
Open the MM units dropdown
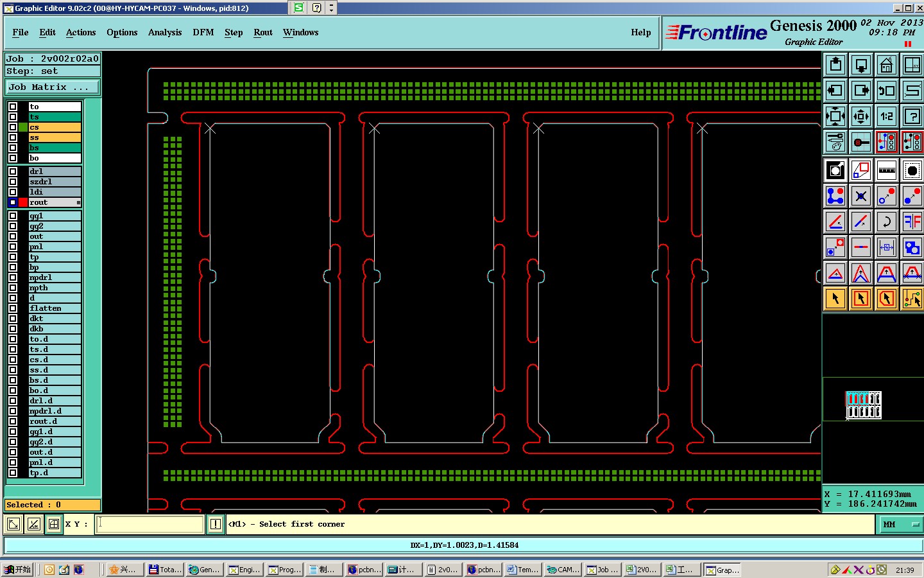click(900, 525)
